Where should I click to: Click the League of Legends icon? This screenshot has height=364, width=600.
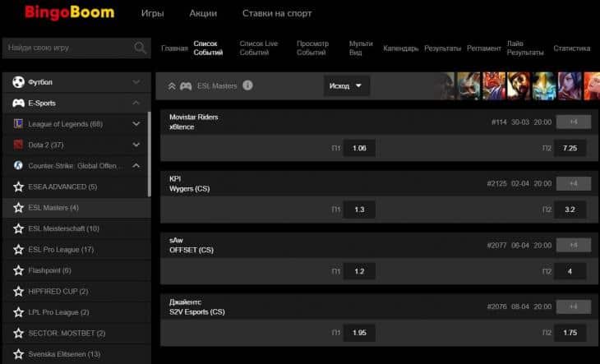click(20, 124)
